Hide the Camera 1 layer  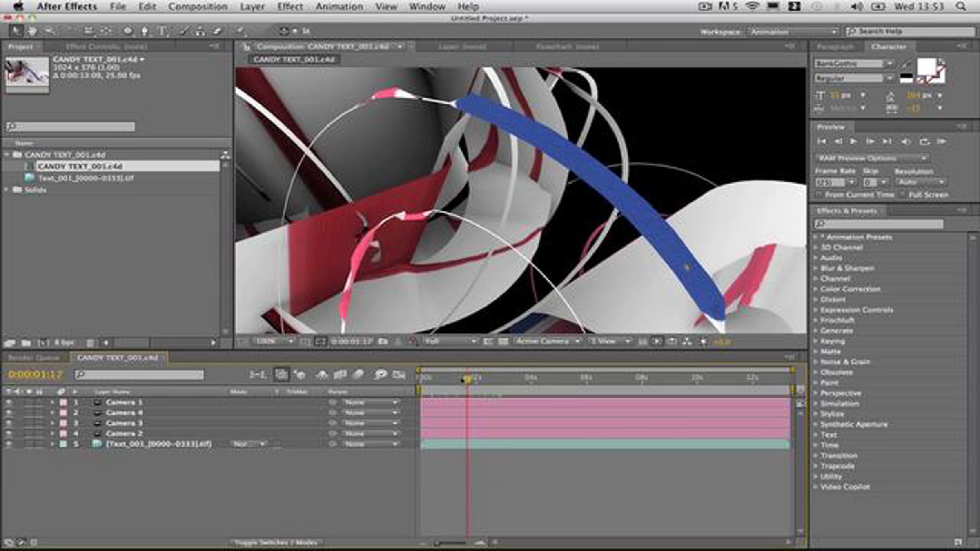(x=9, y=402)
